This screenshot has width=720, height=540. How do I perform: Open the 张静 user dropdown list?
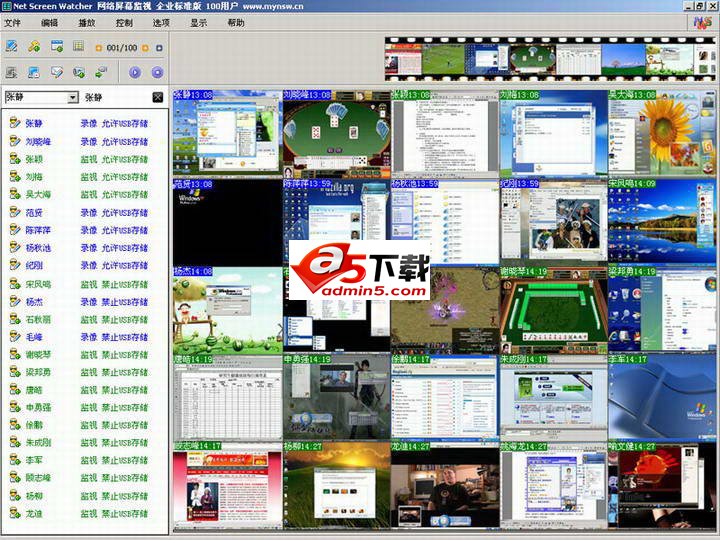[72, 97]
